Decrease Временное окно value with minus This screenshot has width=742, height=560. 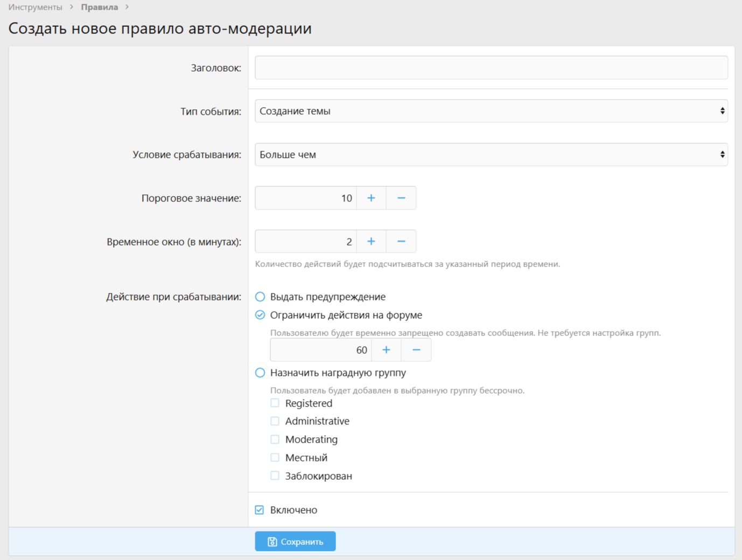coord(401,242)
